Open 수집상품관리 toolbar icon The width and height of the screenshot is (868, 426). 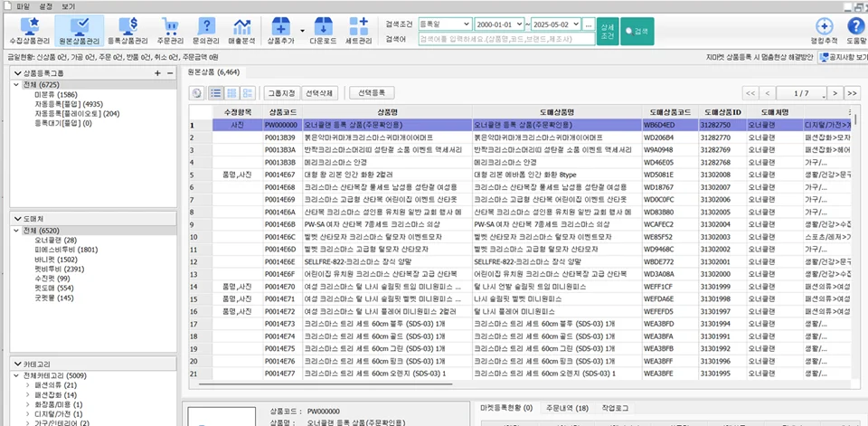coord(28,31)
